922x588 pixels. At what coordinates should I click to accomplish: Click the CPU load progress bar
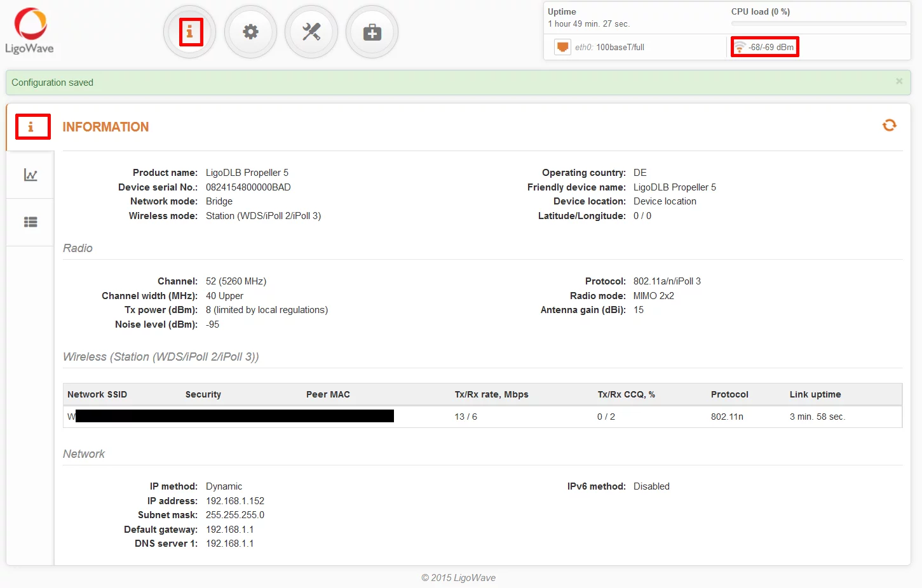coord(818,23)
